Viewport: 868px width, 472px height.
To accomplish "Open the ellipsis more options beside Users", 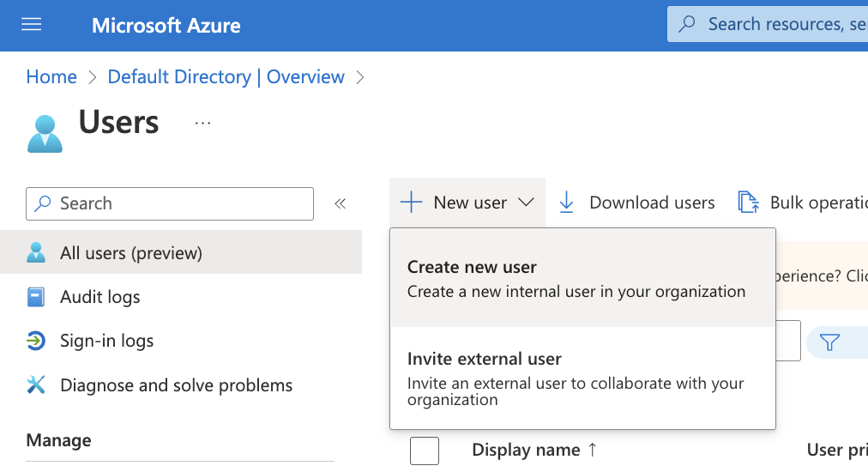I will click(202, 123).
